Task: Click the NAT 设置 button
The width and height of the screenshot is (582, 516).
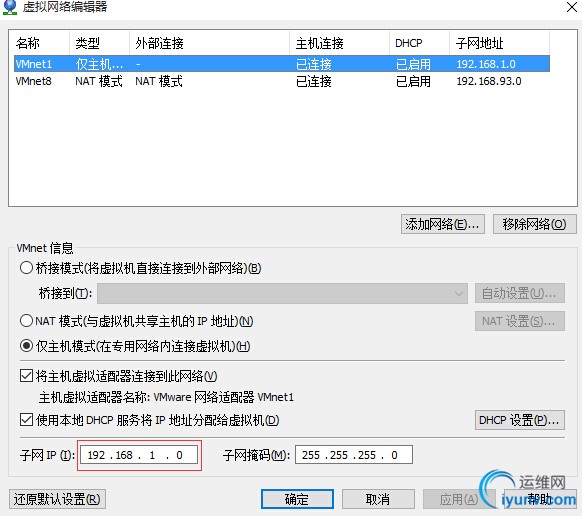Action: point(520,321)
